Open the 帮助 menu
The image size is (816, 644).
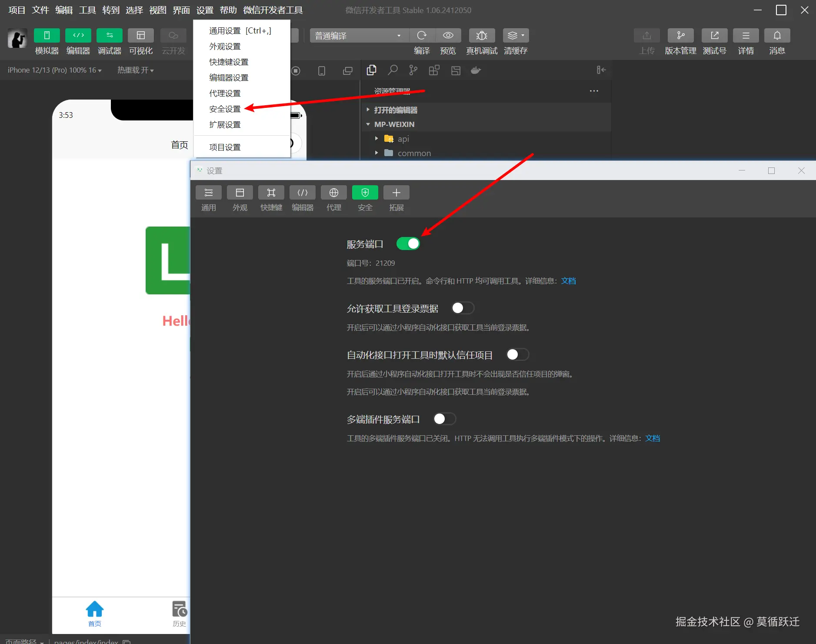[x=228, y=10]
